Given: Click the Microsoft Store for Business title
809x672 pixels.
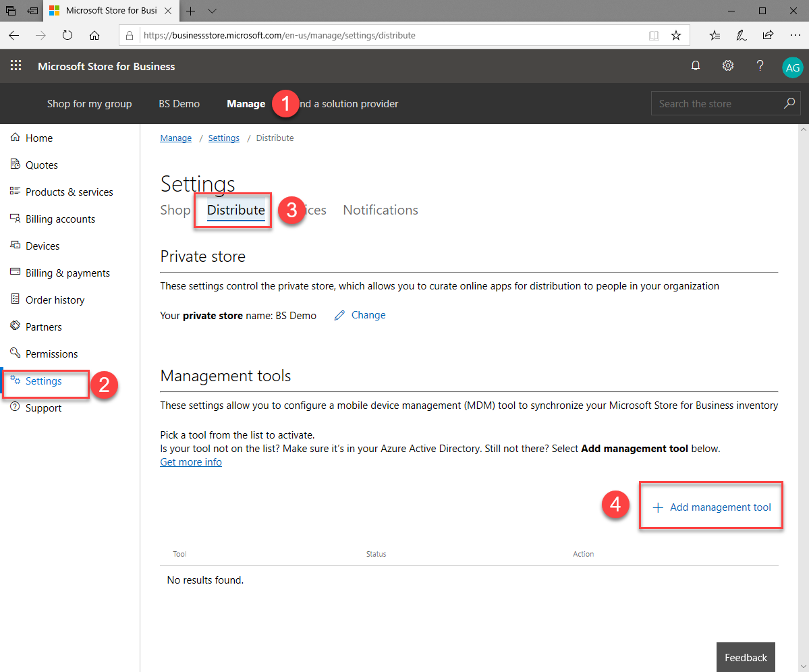Looking at the screenshot, I should 107,67.
